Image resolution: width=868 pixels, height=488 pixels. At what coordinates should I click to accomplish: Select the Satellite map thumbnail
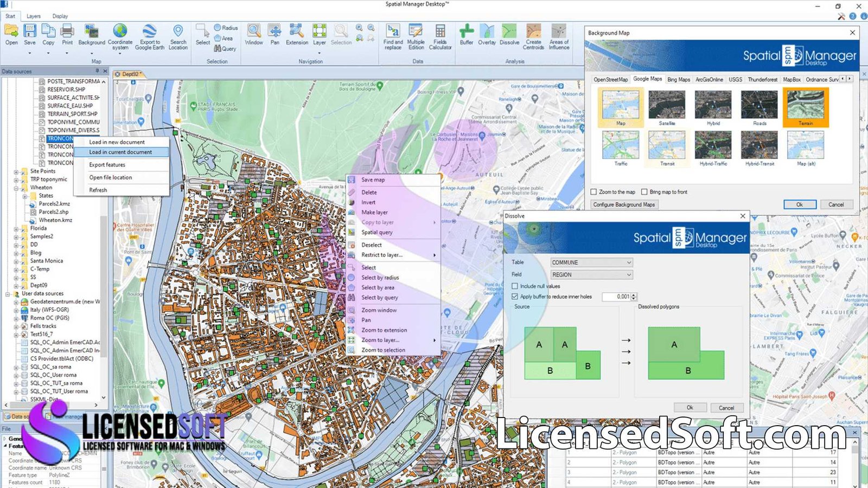(667, 108)
